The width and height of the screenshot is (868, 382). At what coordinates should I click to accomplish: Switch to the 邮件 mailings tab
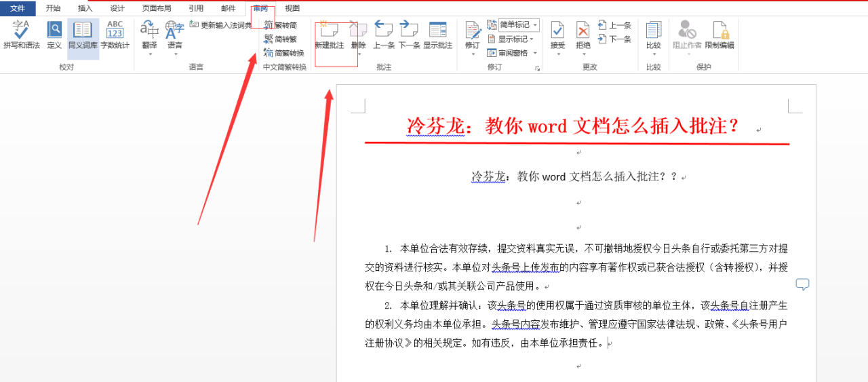coord(229,8)
